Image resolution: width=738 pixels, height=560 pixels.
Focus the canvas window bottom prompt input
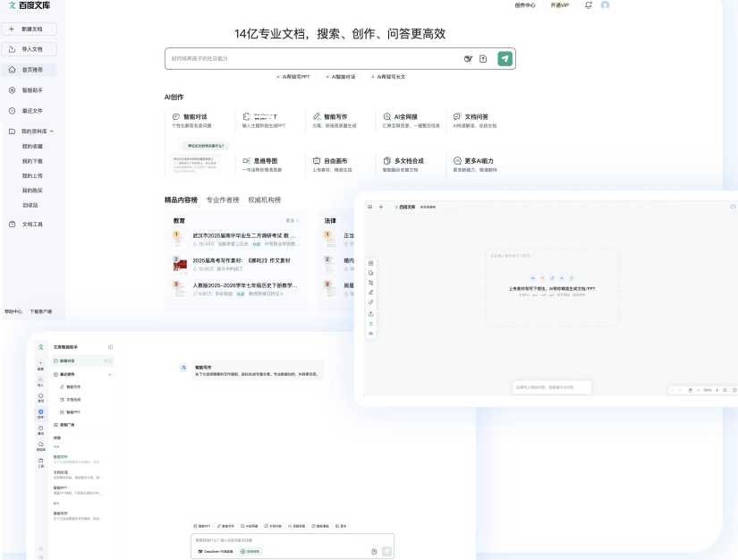(x=552, y=387)
